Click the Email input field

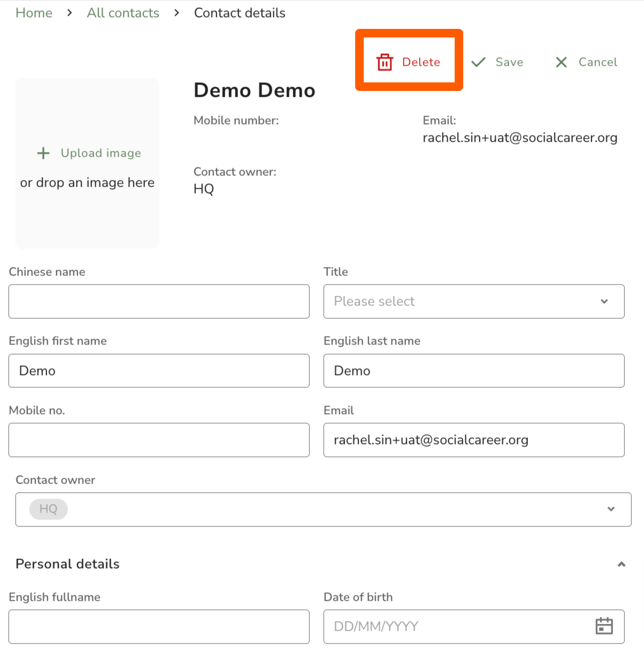pyautogui.click(x=473, y=440)
